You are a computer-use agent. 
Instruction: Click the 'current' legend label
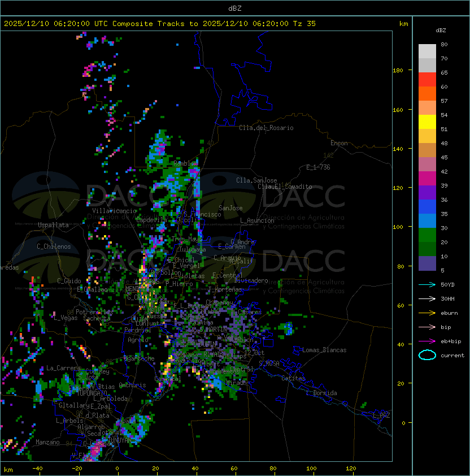pyautogui.click(x=452, y=356)
